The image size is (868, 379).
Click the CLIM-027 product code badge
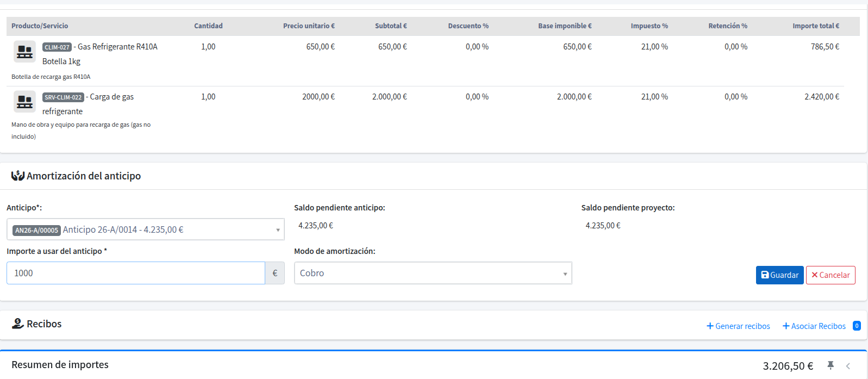(57, 47)
